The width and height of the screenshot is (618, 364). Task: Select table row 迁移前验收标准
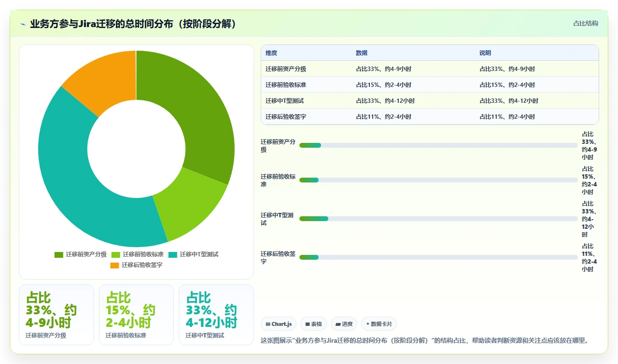click(x=430, y=85)
